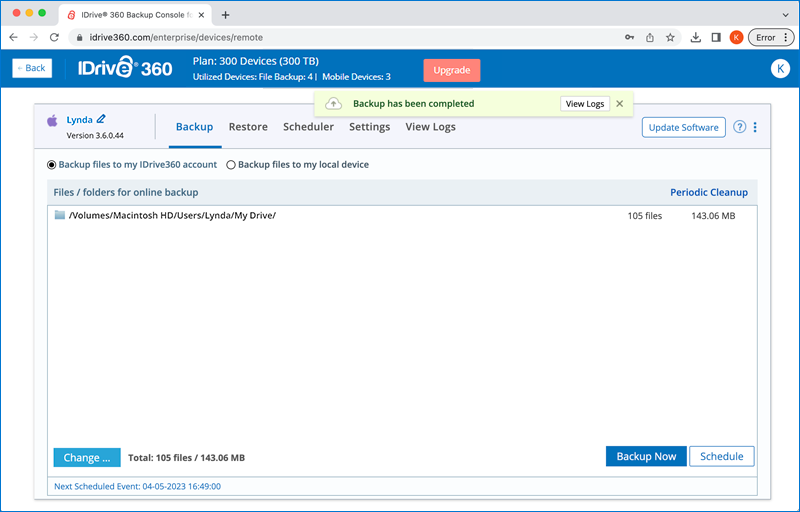Click the Upgrade button
800x512 pixels.
coord(452,70)
